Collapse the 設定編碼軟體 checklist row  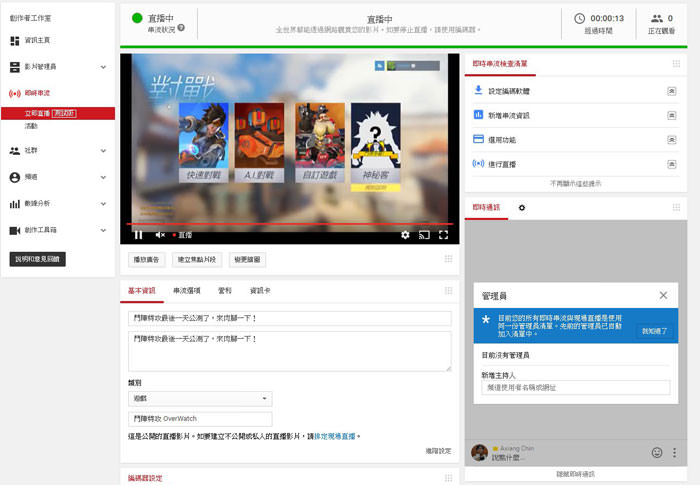tap(671, 91)
